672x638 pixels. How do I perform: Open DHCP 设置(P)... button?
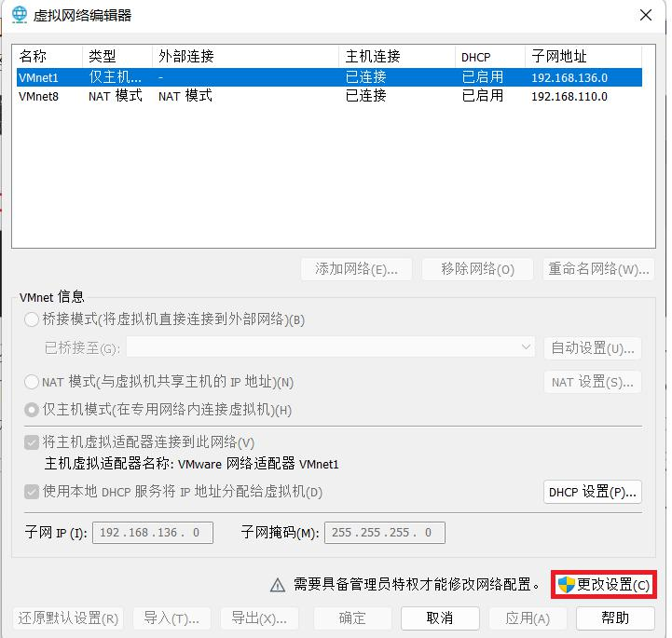tap(593, 492)
